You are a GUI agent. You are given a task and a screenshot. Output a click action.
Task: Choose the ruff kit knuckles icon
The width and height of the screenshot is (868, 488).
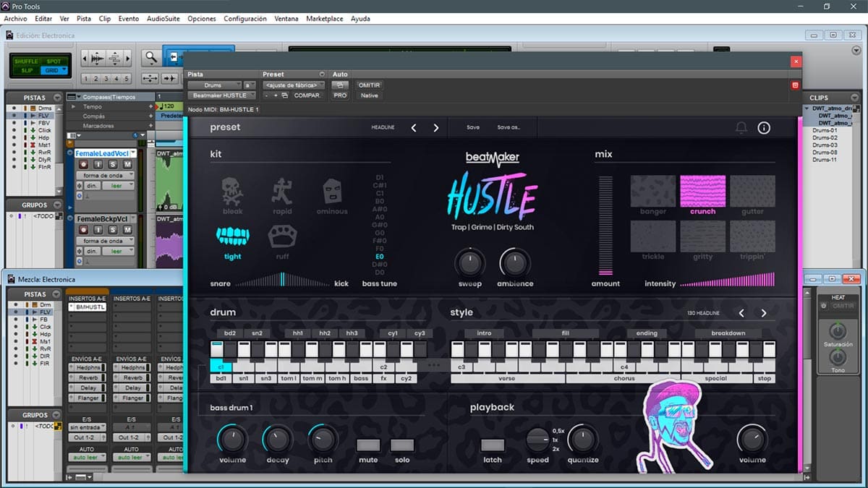tap(282, 236)
